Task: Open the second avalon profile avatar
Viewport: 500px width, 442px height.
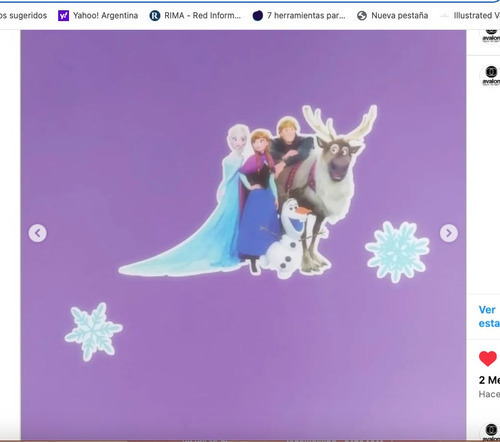Action: pos(491,76)
